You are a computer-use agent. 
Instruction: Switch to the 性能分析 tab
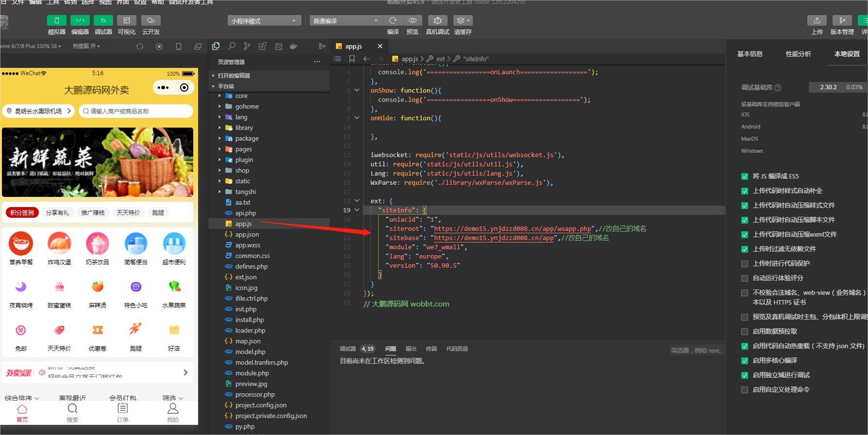click(798, 54)
